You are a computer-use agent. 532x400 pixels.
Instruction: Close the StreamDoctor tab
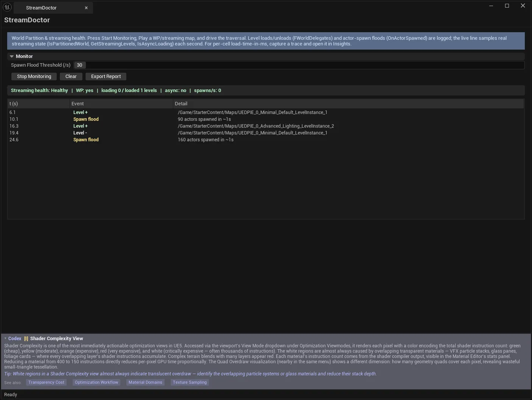coord(86,8)
